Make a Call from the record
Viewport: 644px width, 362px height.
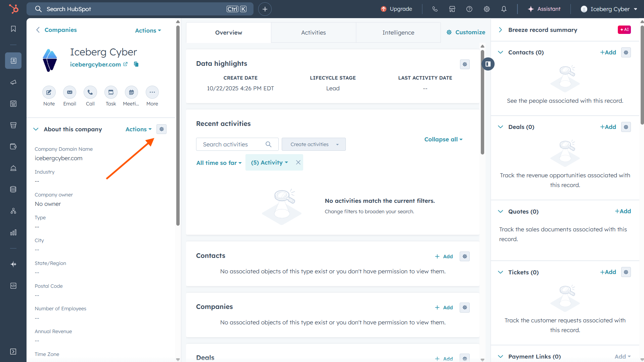click(x=90, y=92)
